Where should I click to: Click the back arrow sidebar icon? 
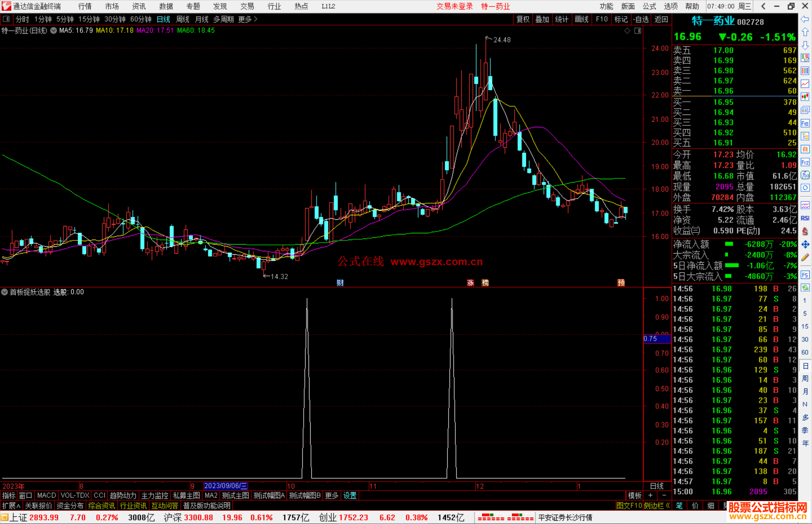click(x=805, y=19)
